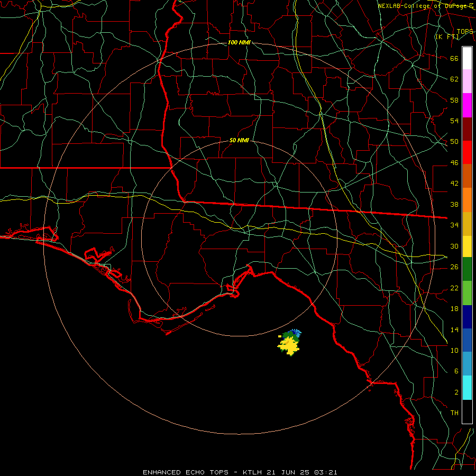Click the dark green 26 K FT swatch
Screen dimensions: 476x476
pos(467,269)
